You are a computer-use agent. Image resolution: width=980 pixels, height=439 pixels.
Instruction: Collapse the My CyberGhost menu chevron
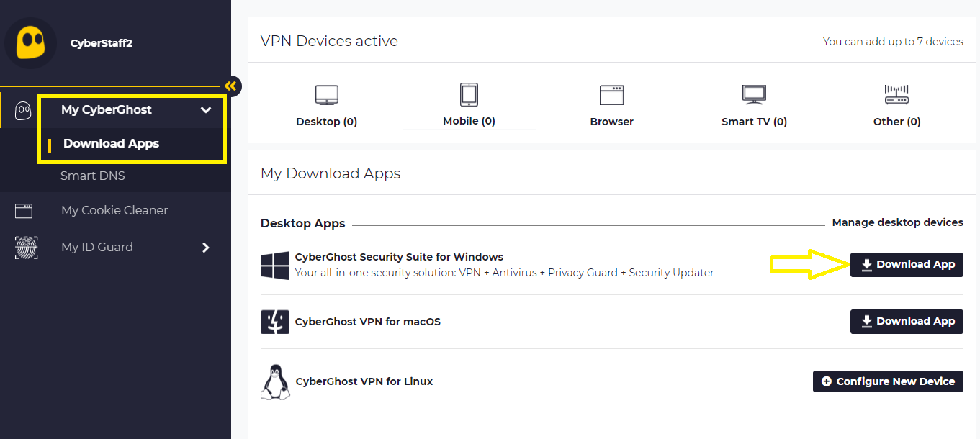(x=206, y=110)
